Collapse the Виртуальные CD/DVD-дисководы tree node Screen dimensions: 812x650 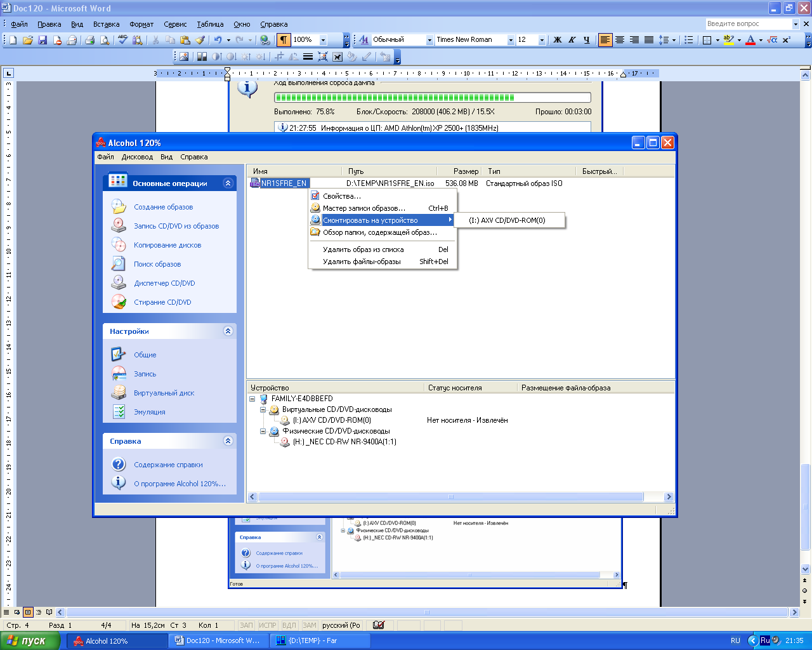263,409
